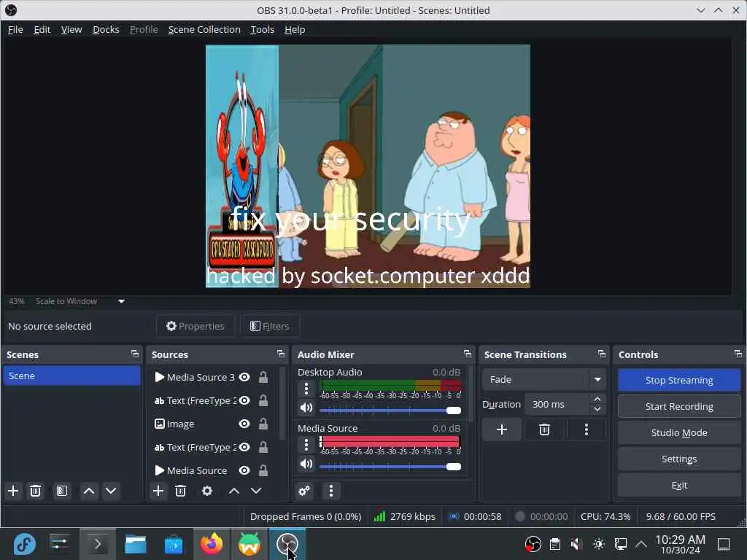This screenshot has width=747, height=560.
Task: Mute Media Source speaker icon
Action: pos(306,464)
